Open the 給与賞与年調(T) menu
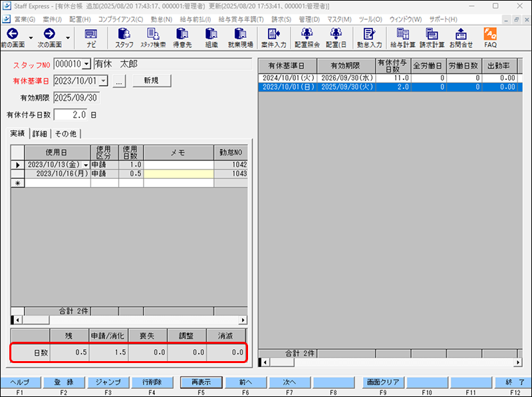The image size is (532, 397). pos(241,19)
